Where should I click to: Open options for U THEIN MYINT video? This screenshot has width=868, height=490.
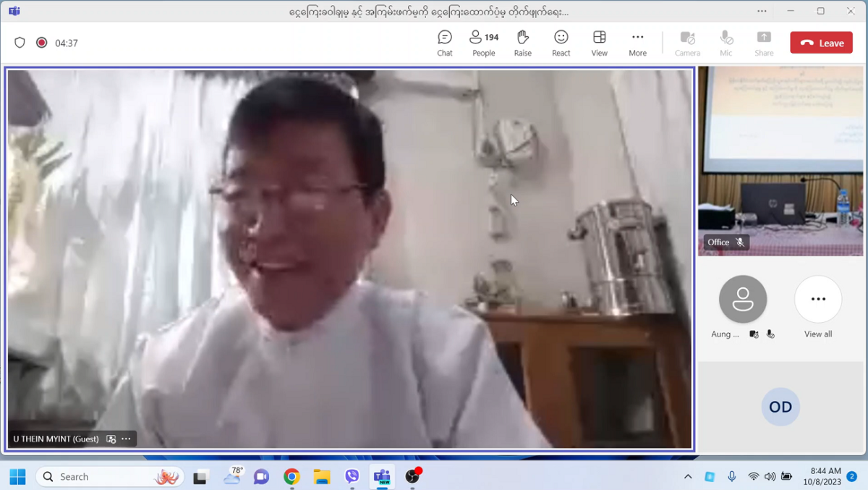[126, 439]
